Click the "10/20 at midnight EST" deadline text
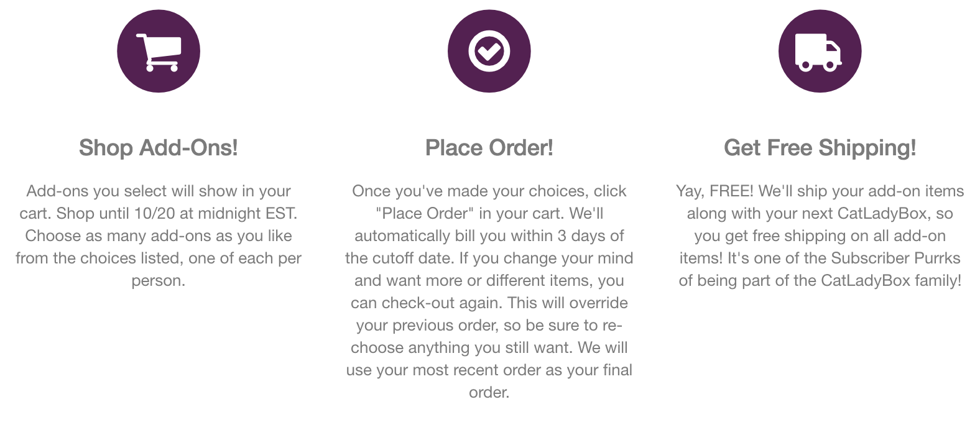The height and width of the screenshot is (425, 980). coord(215,214)
